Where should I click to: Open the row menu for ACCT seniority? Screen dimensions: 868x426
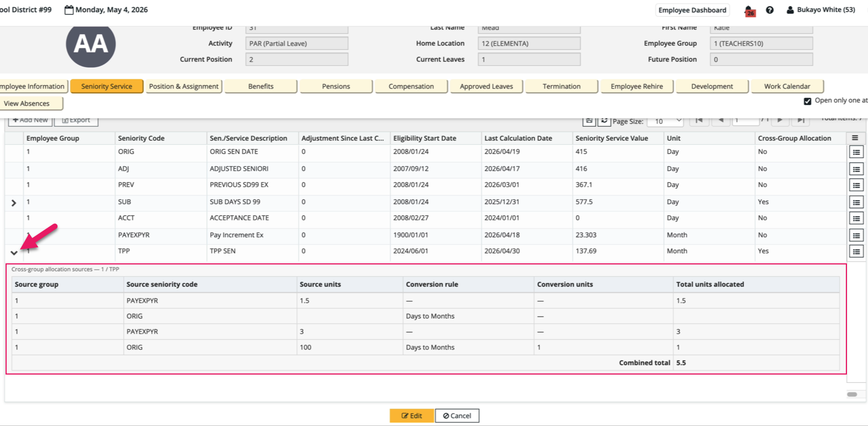[856, 219]
